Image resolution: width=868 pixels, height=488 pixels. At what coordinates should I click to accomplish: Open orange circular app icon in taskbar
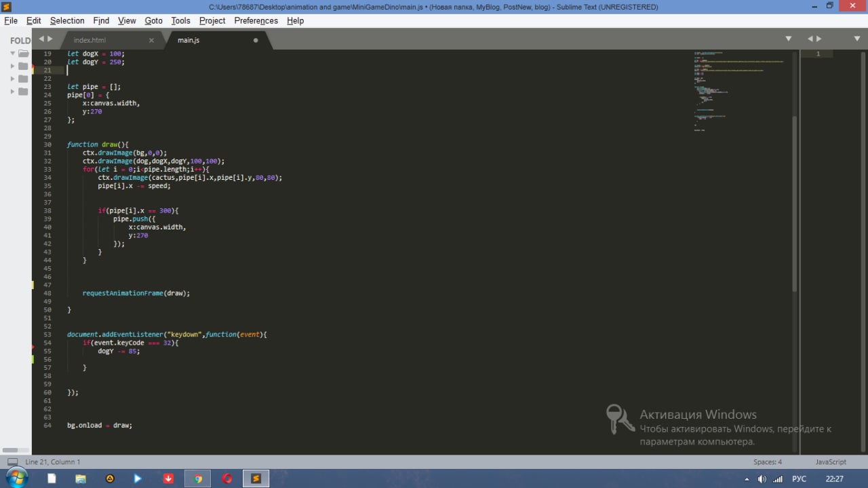(x=110, y=478)
